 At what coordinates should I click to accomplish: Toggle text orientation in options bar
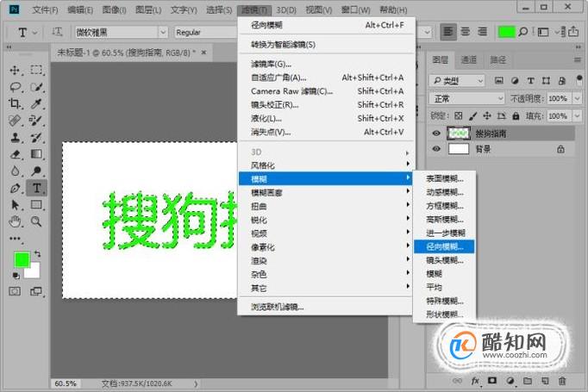(x=57, y=32)
